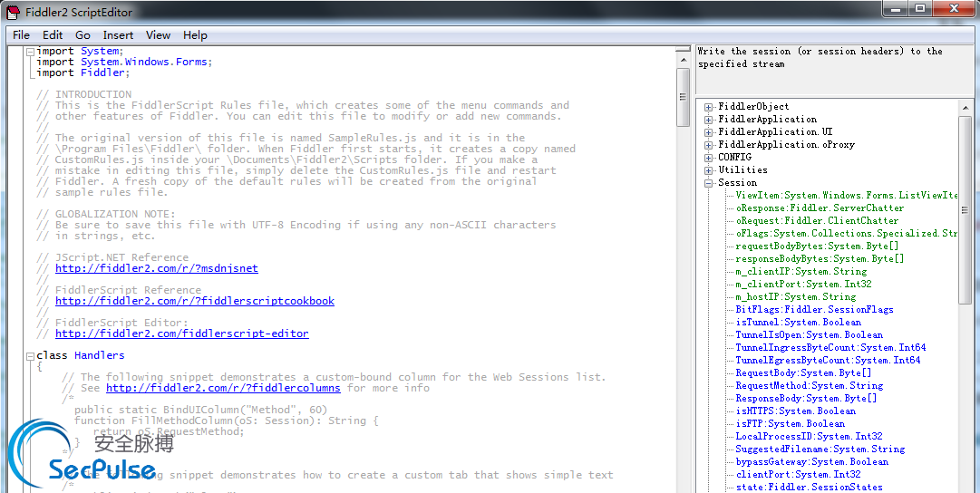Open the fiddler2.com msdnjsnet link

pos(156,268)
